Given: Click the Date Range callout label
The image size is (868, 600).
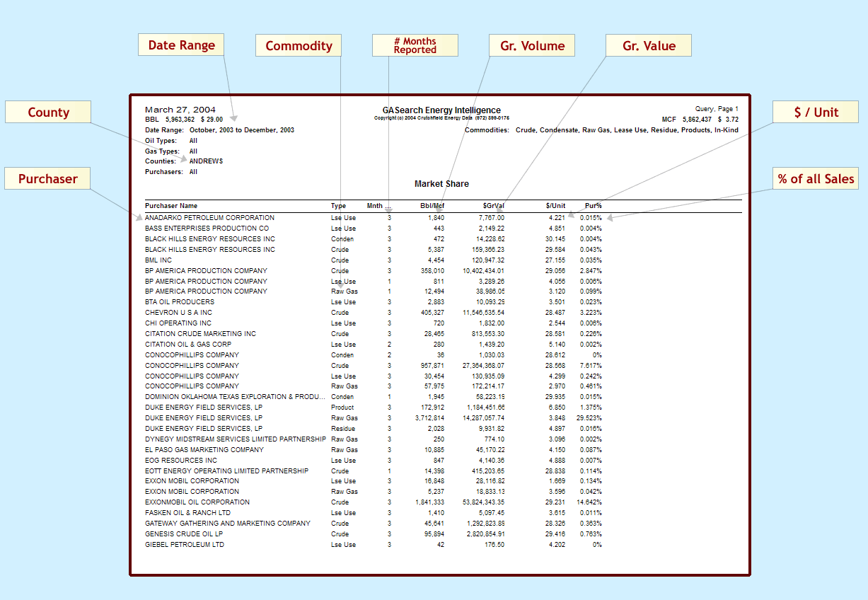Looking at the screenshot, I should [181, 45].
